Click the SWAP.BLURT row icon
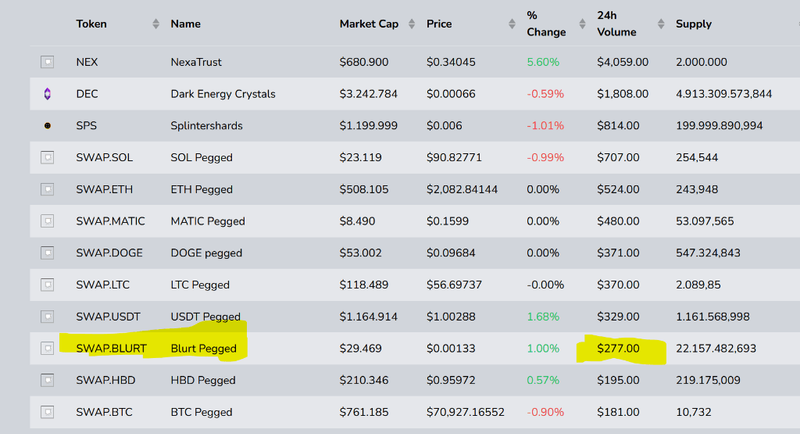The width and height of the screenshot is (800, 434). (47, 348)
